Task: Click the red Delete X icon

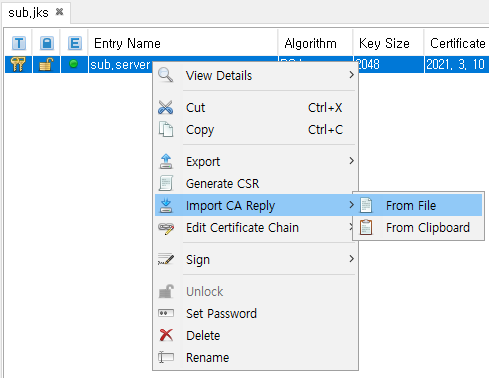Action: pos(166,335)
